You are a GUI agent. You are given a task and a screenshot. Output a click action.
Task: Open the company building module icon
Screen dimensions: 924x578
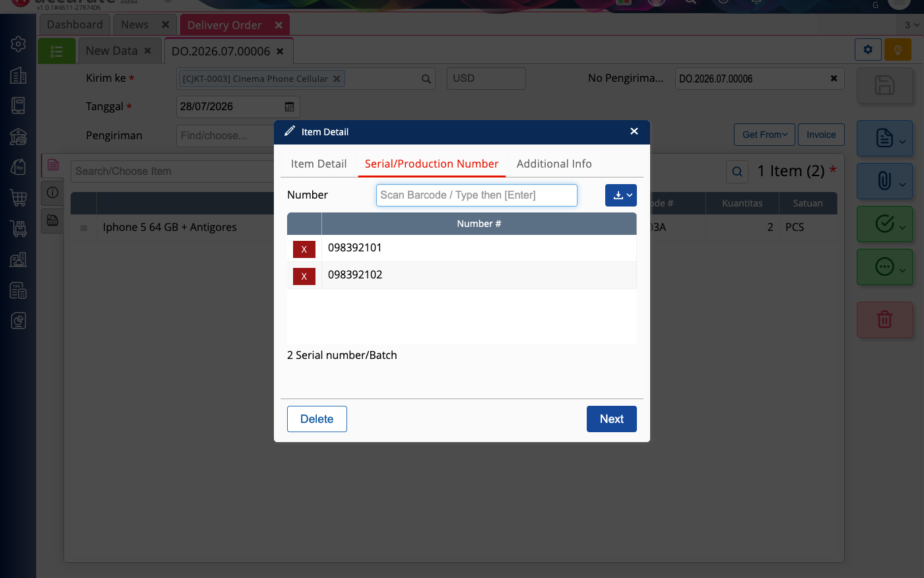click(x=18, y=75)
